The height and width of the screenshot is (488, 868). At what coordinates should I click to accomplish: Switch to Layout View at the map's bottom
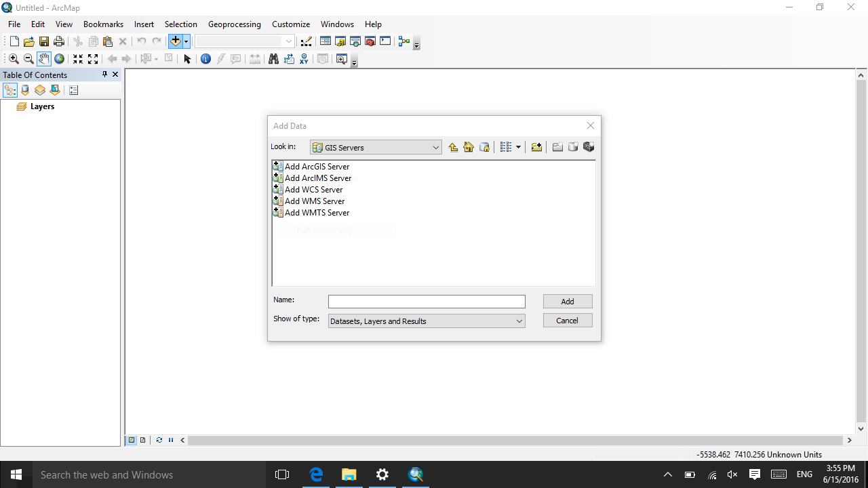142,440
